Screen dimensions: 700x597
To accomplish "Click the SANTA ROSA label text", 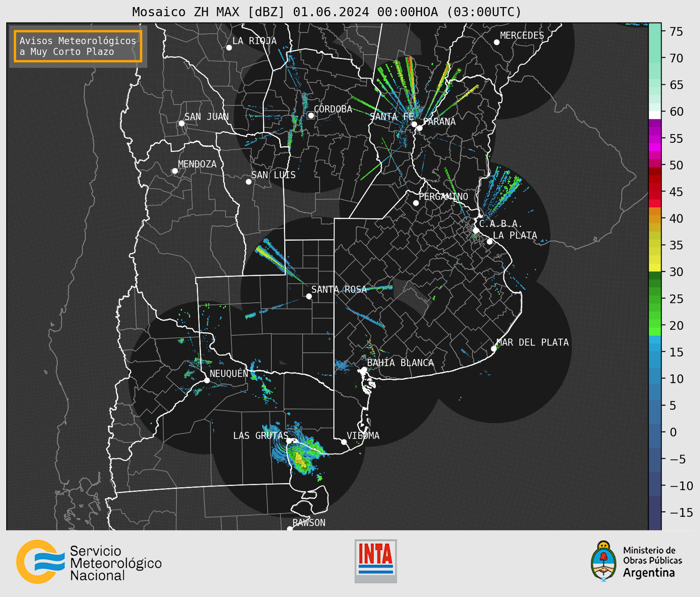I will point(339,289).
